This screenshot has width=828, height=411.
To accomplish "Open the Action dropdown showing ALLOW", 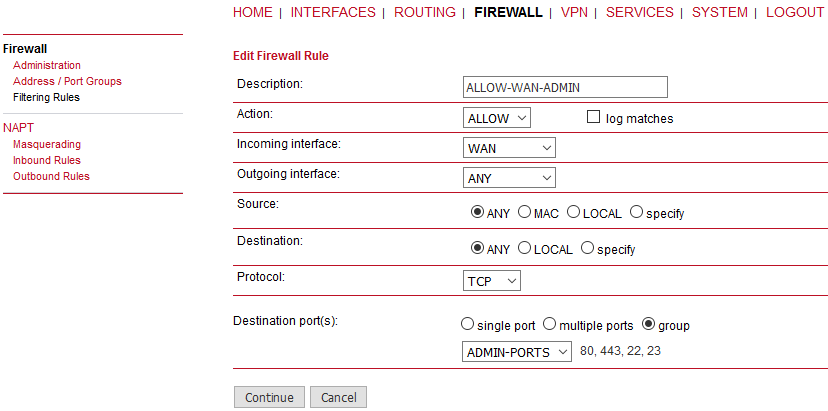I will point(497,118).
